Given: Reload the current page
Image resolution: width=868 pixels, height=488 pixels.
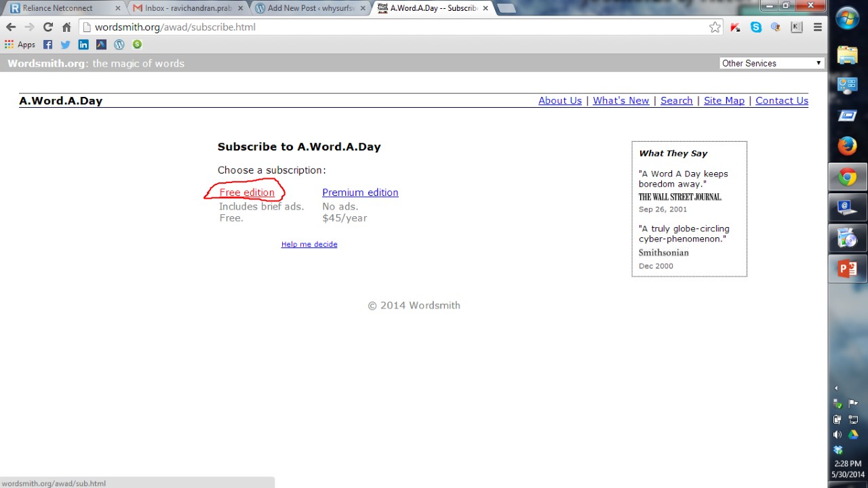Looking at the screenshot, I should coord(47,27).
